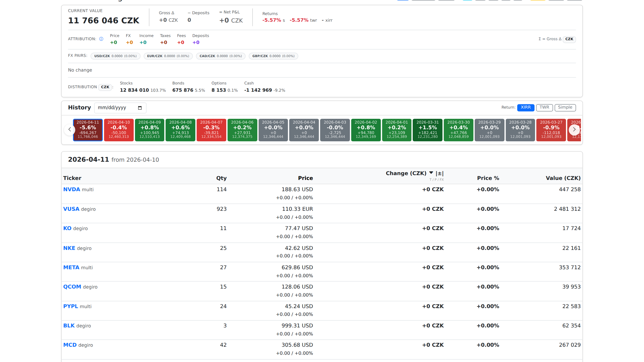The image size is (644, 362).
Task: Sort table by Qty column header
Action: click(x=221, y=178)
